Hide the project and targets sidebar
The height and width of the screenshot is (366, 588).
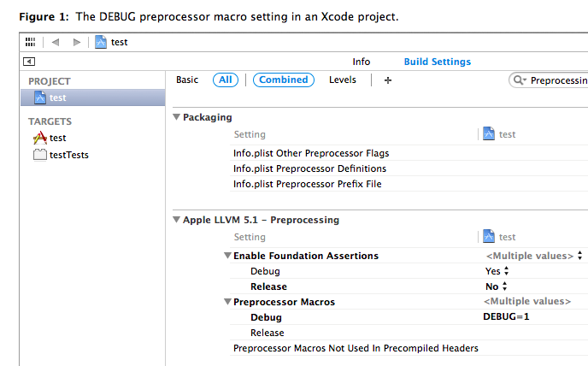click(29, 62)
